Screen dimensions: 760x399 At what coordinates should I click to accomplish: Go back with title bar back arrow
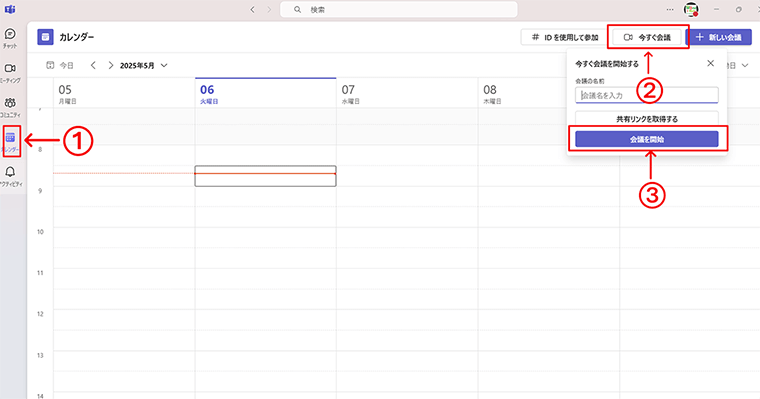[x=253, y=9]
